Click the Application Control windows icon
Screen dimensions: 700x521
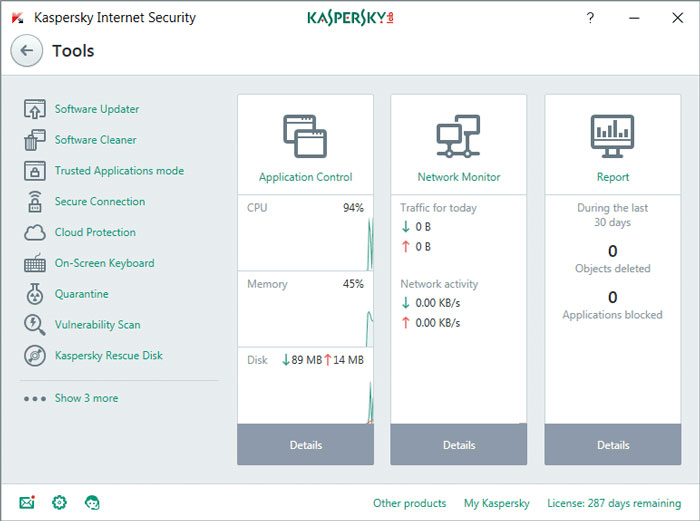(x=305, y=136)
